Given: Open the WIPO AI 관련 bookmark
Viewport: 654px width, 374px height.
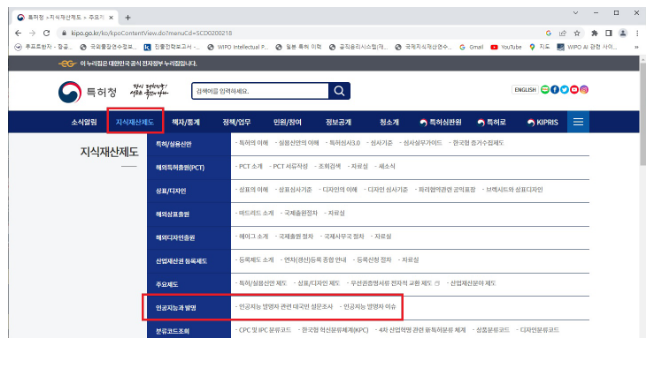Looking at the screenshot, I should point(586,47).
